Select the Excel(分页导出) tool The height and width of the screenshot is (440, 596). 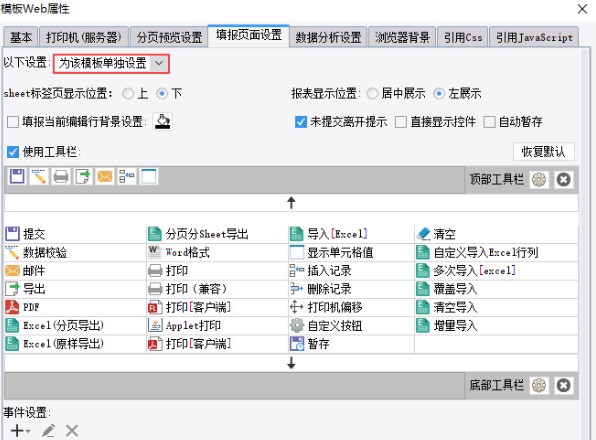(75, 325)
